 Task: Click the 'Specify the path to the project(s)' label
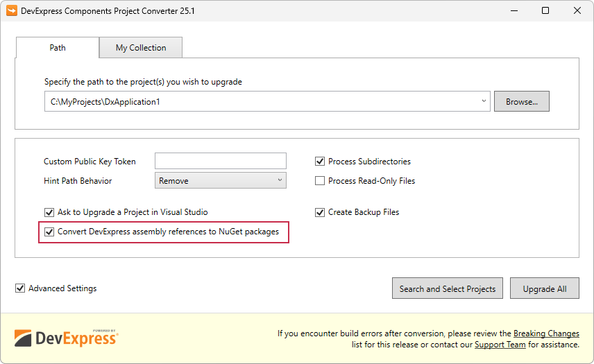(x=143, y=82)
